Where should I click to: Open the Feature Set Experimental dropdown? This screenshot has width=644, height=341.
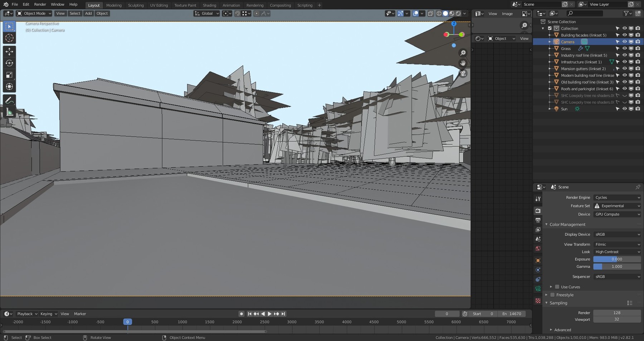617,206
